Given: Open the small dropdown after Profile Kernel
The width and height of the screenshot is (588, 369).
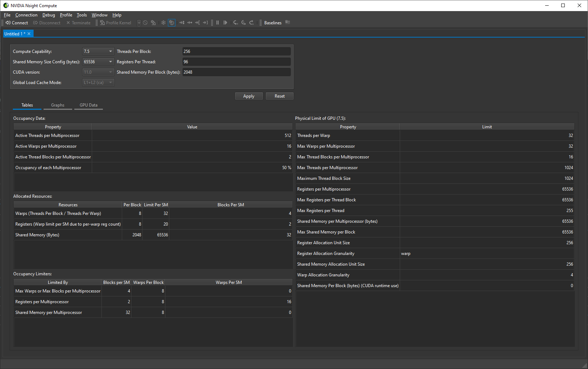Looking at the screenshot, I should 139,23.
